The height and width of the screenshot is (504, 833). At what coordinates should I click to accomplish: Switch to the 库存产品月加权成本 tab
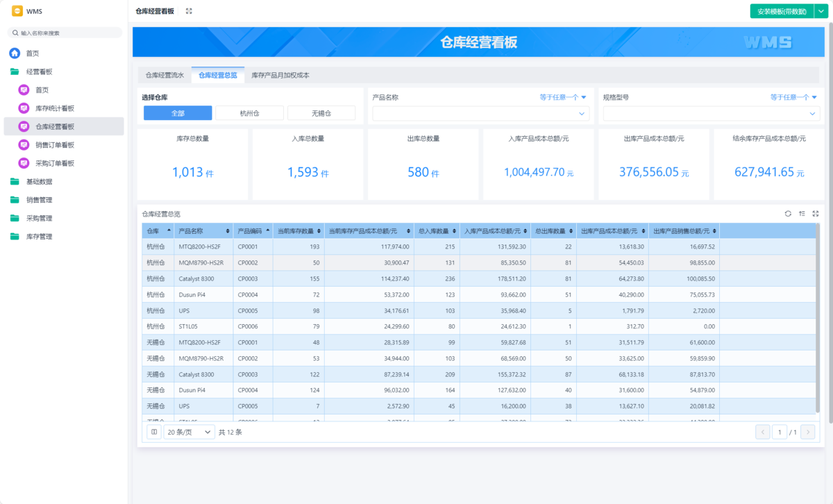[x=280, y=75]
